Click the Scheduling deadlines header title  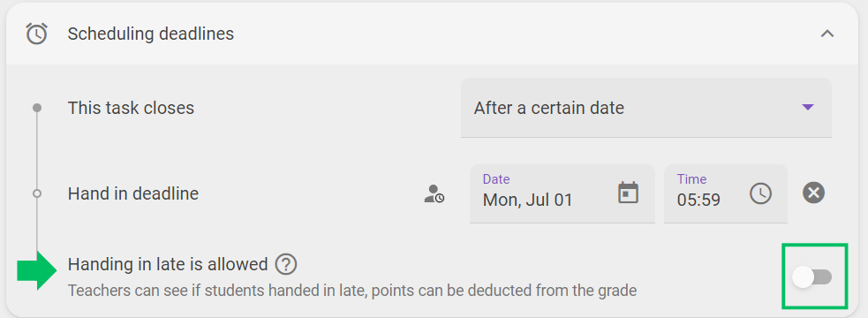151,34
